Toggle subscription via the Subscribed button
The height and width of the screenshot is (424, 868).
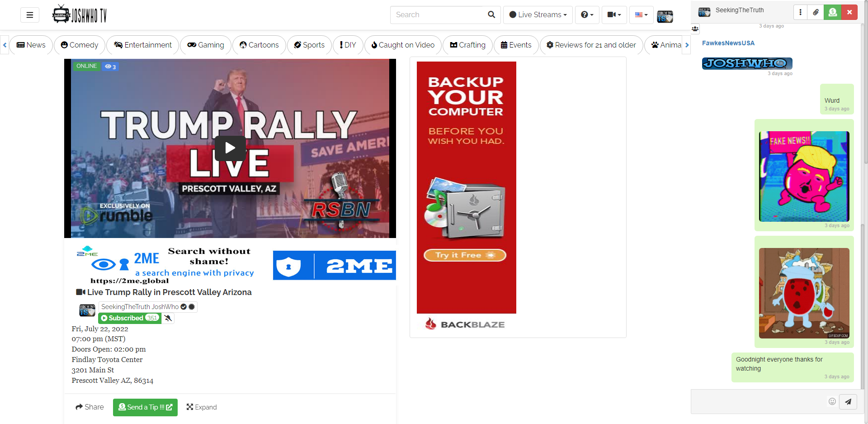[x=129, y=318]
